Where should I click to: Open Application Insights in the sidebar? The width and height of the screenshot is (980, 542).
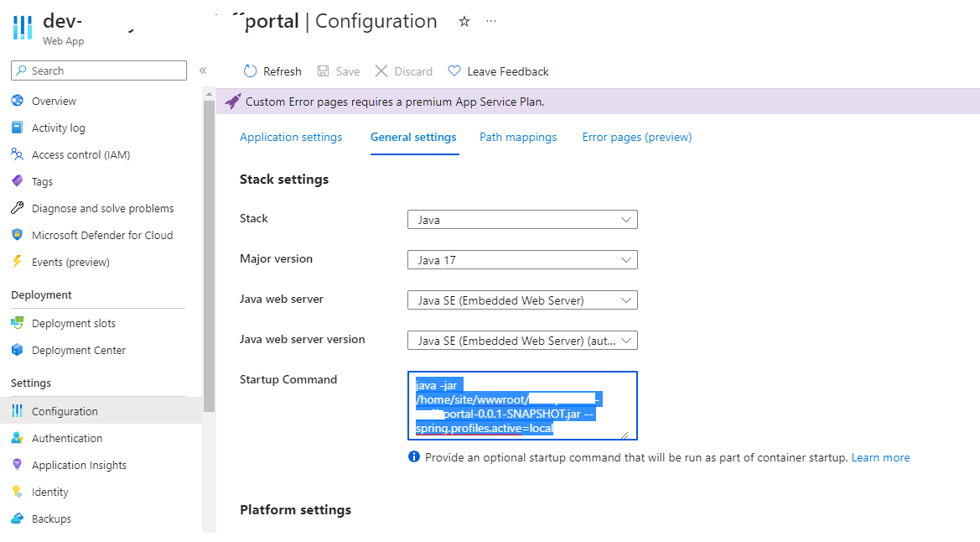(x=79, y=465)
